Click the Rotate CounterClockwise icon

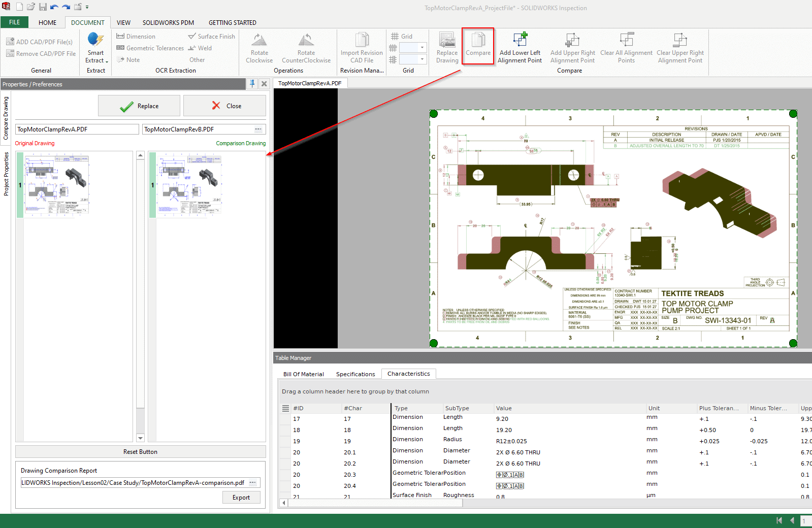(306, 40)
